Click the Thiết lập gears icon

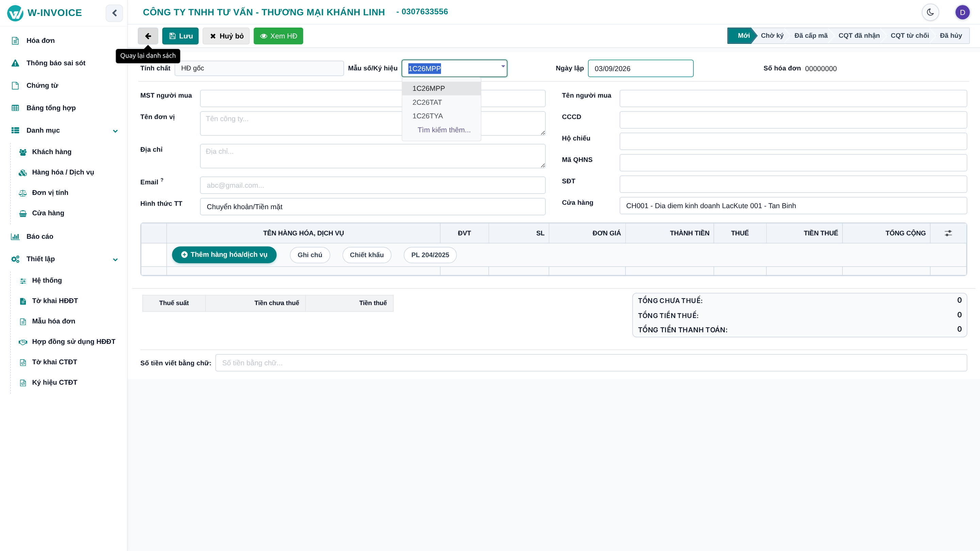click(x=15, y=259)
